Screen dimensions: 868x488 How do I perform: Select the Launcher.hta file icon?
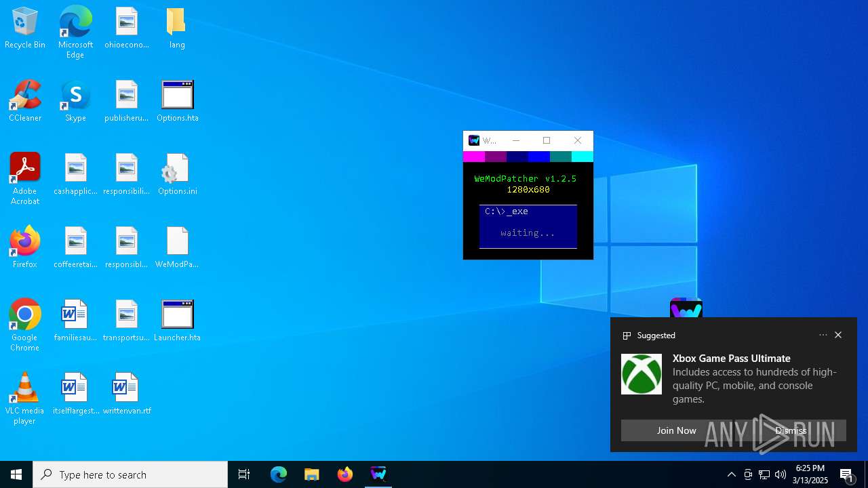pos(178,321)
